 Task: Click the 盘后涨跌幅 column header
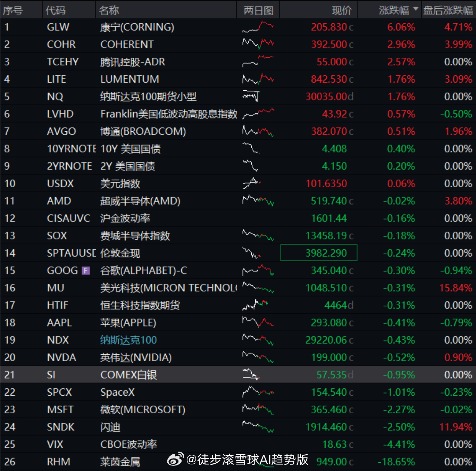[448, 10]
